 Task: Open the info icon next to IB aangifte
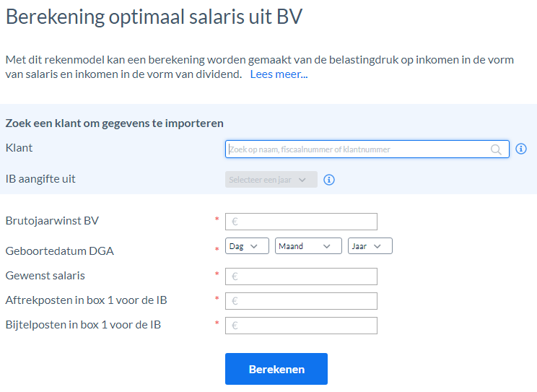click(x=329, y=180)
